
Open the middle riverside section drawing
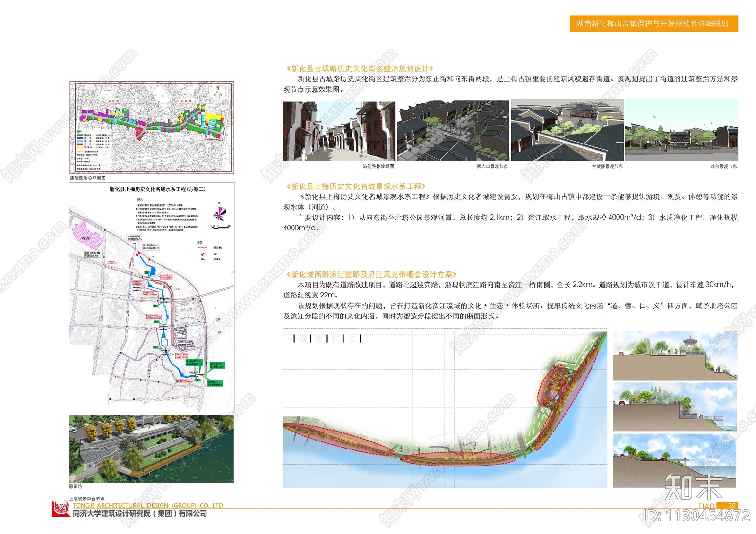click(x=675, y=407)
